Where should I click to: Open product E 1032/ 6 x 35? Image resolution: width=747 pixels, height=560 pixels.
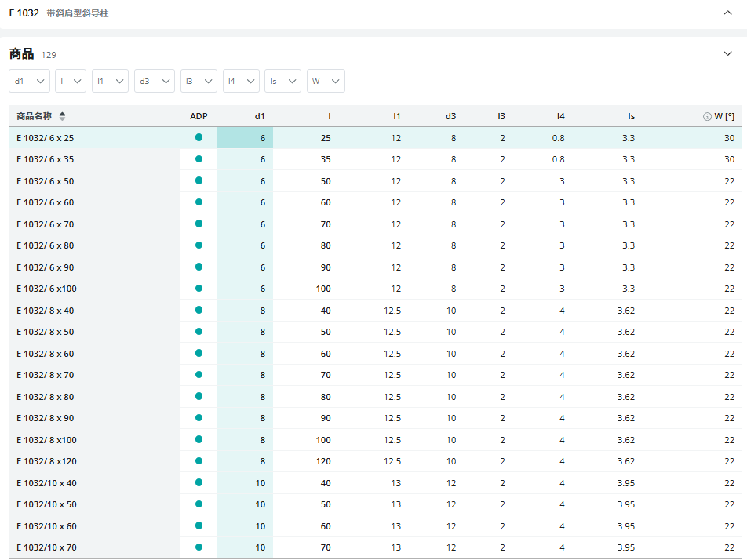46,159
